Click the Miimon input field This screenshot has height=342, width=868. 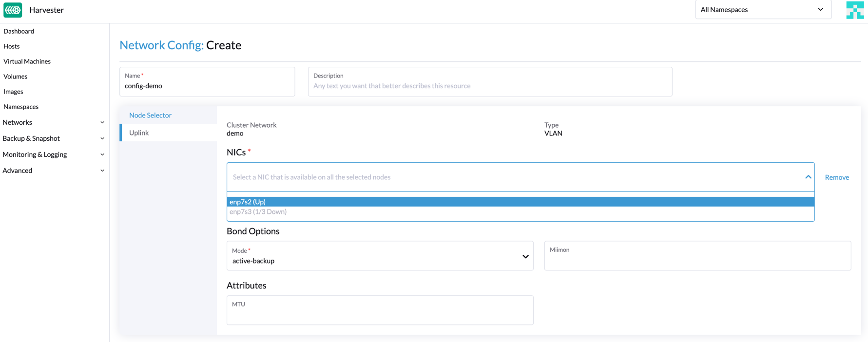(x=697, y=259)
